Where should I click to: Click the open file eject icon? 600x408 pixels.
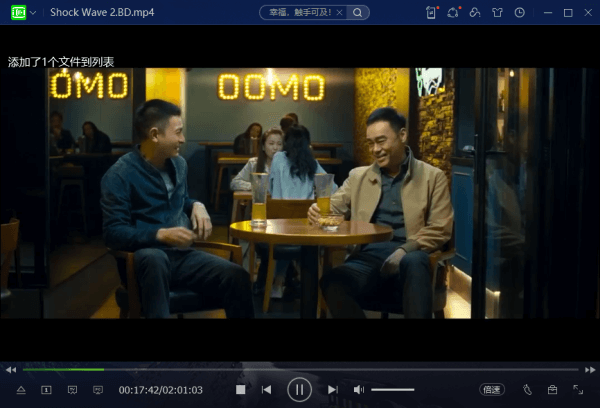[21, 390]
